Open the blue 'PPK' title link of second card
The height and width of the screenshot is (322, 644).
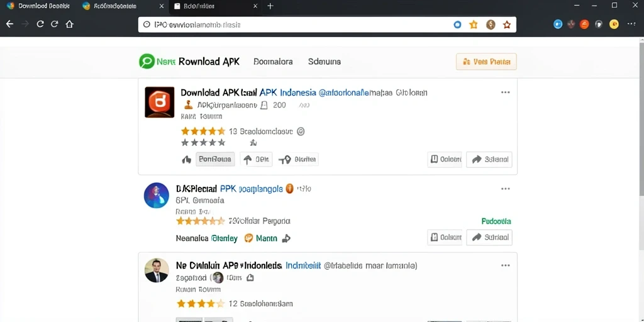tap(228, 189)
